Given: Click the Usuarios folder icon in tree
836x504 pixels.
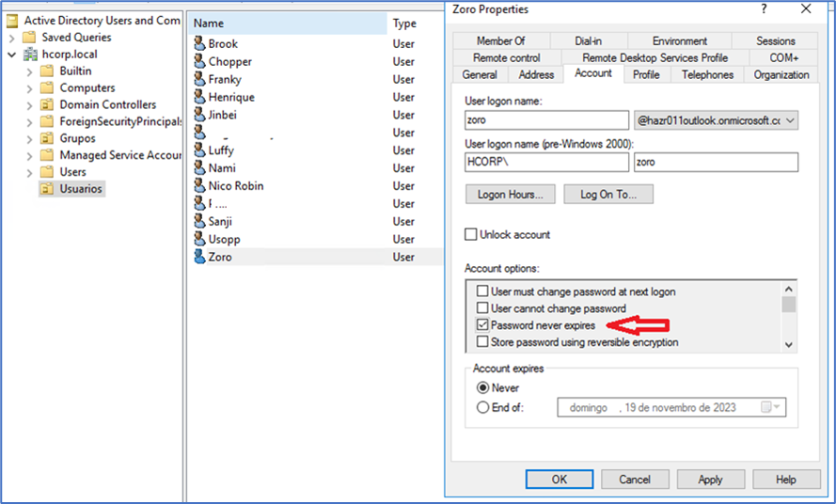Looking at the screenshot, I should (x=46, y=189).
